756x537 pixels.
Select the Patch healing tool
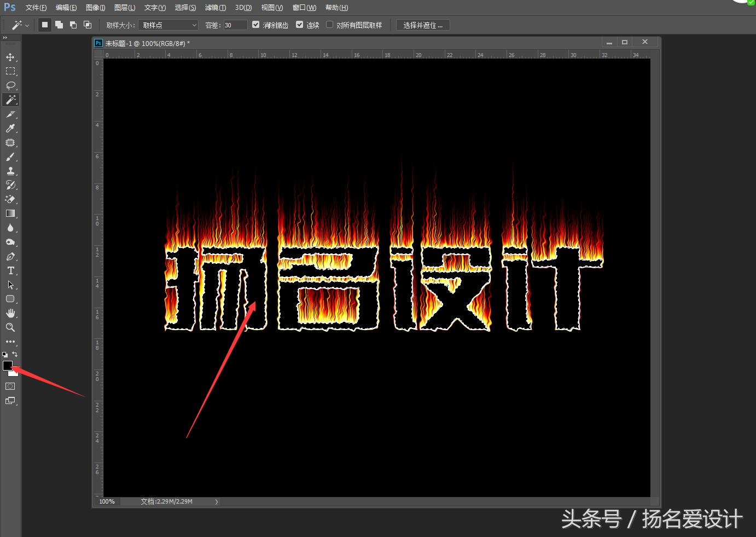pyautogui.click(x=10, y=142)
